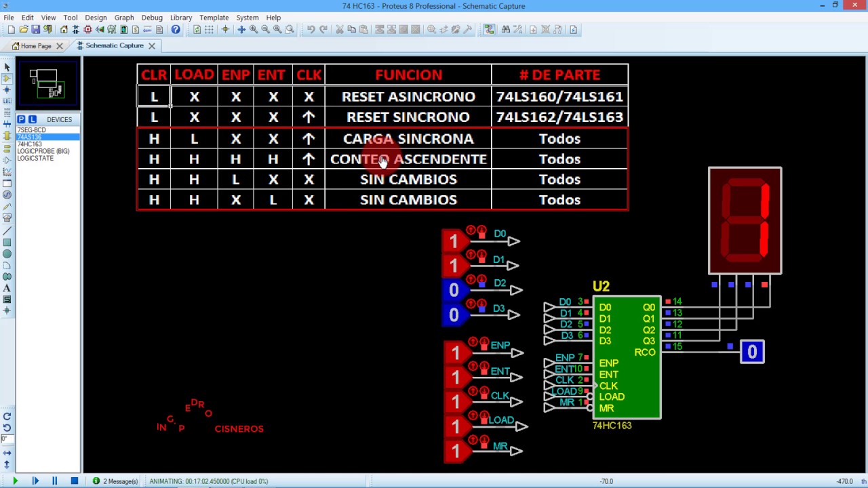Click the P pick devices button
This screenshot has width=868, height=488.
pos(21,119)
